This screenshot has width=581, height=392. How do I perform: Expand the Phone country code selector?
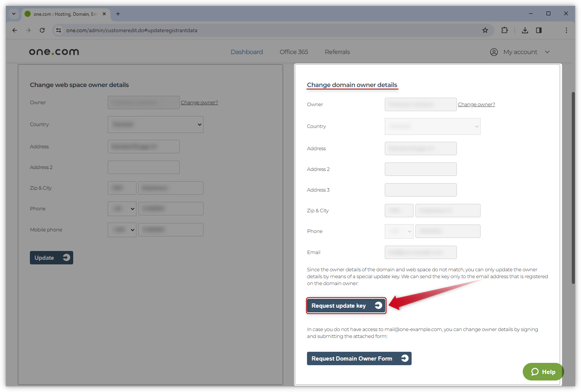pyautogui.click(x=122, y=208)
